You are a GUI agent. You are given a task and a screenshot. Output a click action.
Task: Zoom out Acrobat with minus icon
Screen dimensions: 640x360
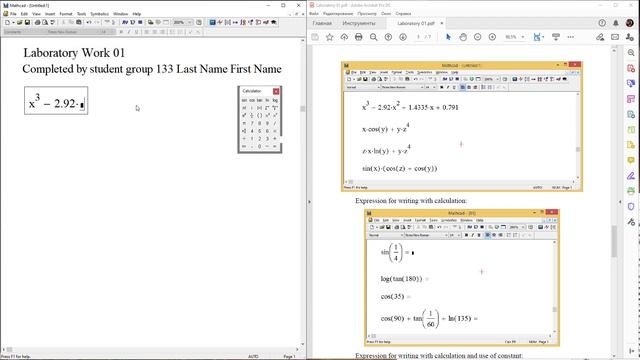478,37
